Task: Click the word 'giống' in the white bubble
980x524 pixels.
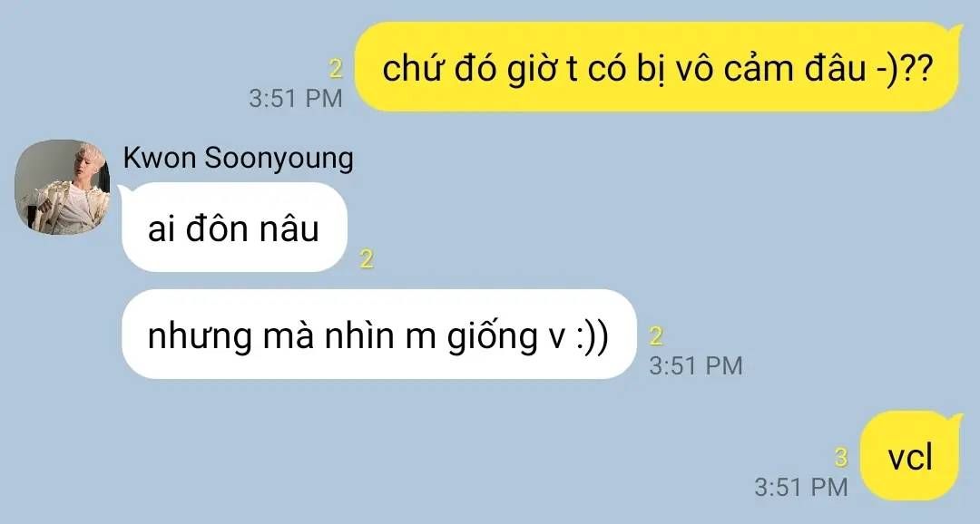Action: (492, 337)
